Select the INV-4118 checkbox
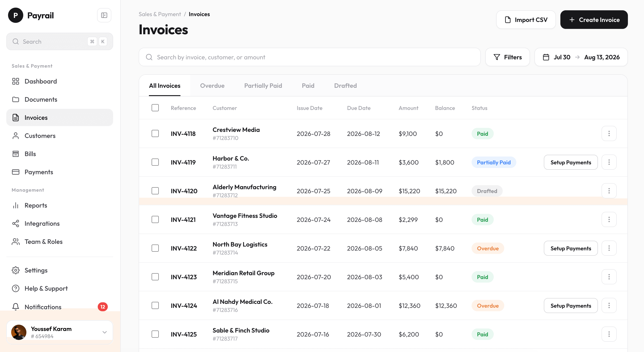The image size is (644, 352). pyautogui.click(x=155, y=133)
